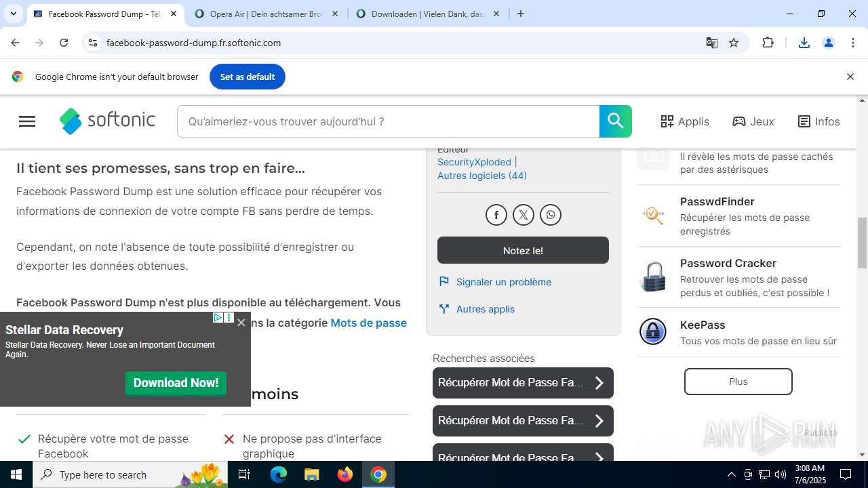Open Chrome profile icon

pyautogui.click(x=829, y=43)
